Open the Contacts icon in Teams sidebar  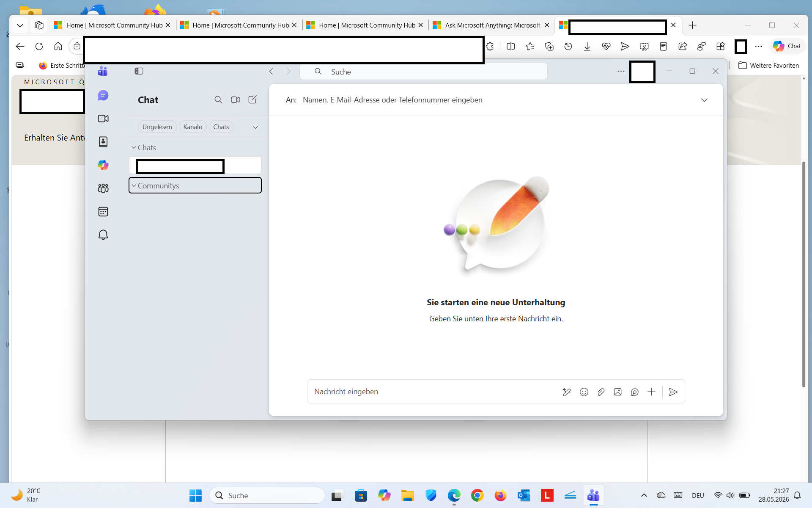pos(103,142)
